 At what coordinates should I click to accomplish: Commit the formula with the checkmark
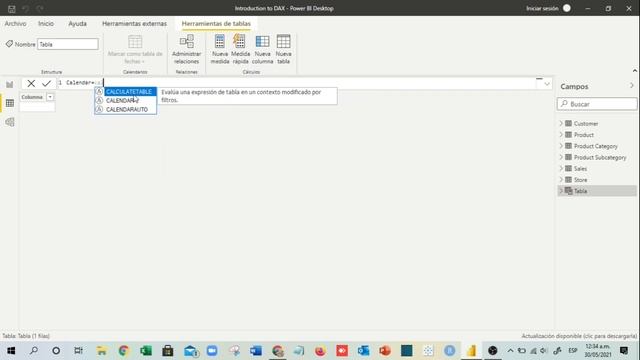click(46, 84)
